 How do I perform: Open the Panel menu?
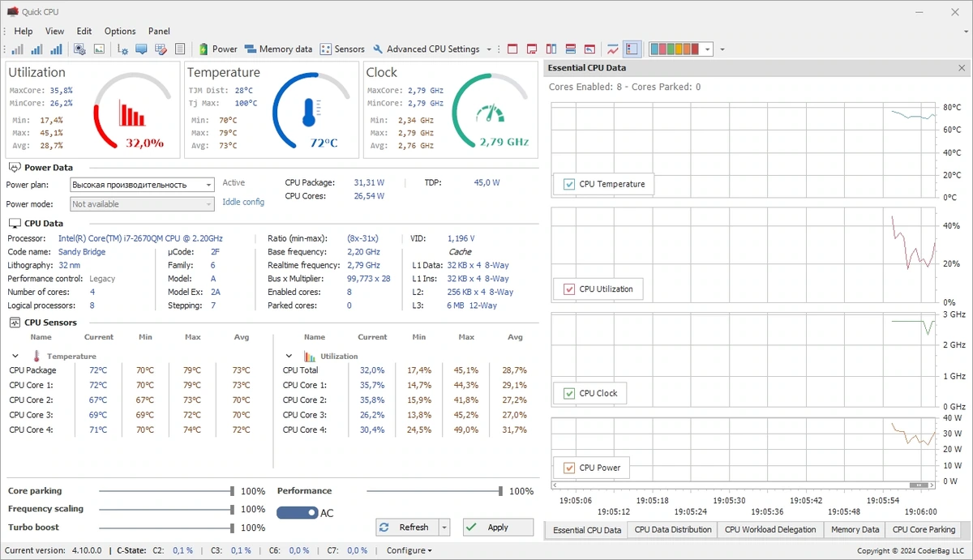click(x=159, y=31)
